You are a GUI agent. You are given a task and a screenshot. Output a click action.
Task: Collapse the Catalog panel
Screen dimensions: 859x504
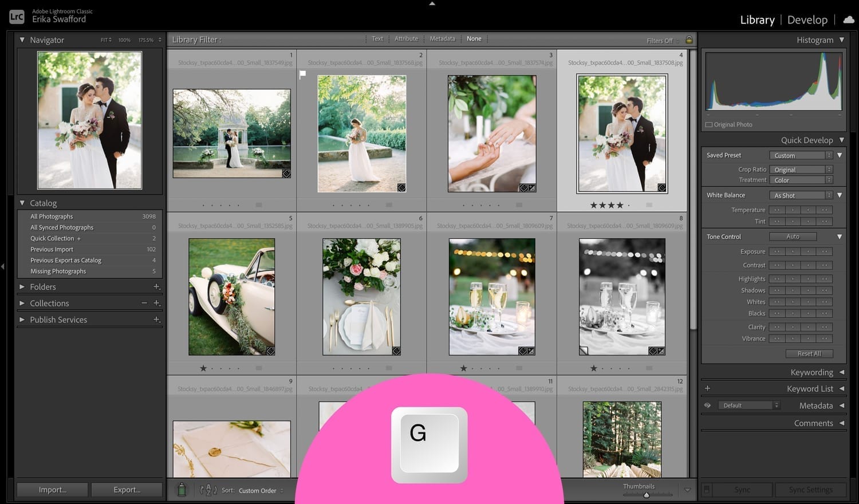[x=22, y=203]
